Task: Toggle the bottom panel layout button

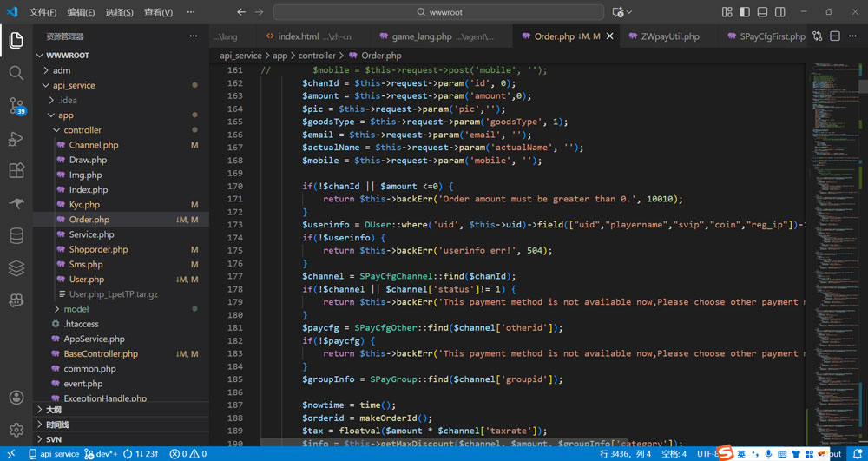Action: click(x=762, y=12)
